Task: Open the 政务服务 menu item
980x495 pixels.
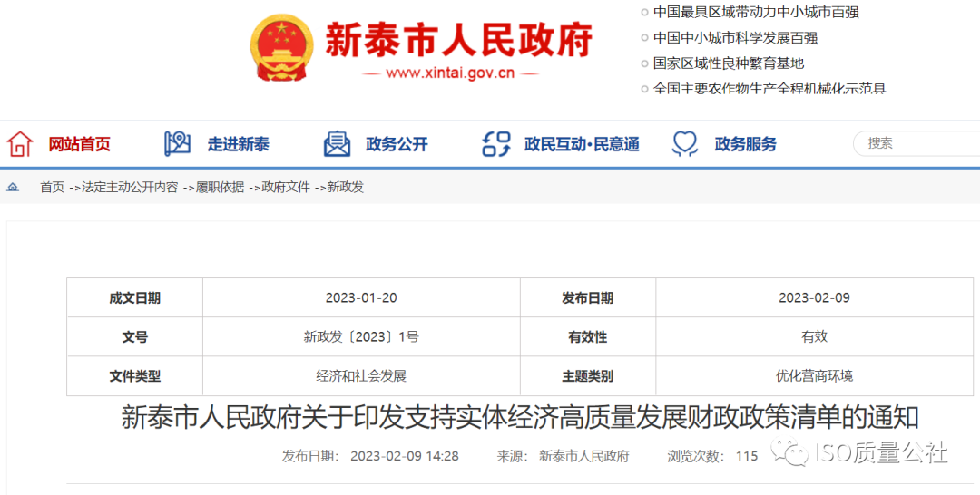Action: tap(746, 145)
